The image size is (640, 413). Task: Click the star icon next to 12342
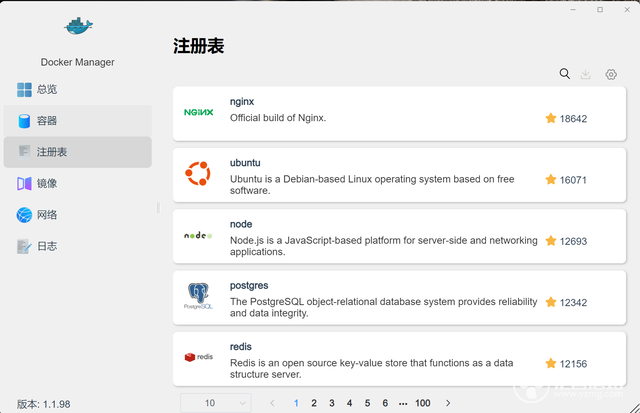click(x=551, y=302)
